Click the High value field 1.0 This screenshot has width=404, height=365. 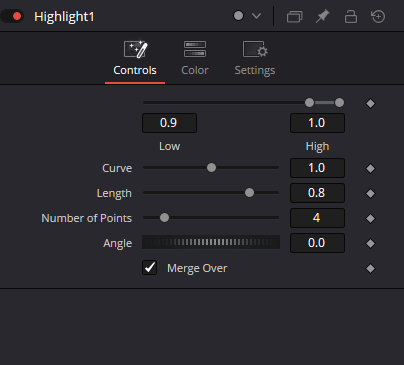(317, 123)
